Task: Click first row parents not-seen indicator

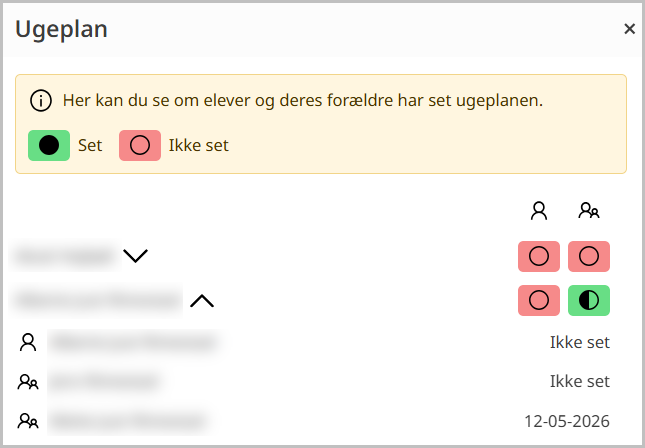Action: (x=589, y=256)
